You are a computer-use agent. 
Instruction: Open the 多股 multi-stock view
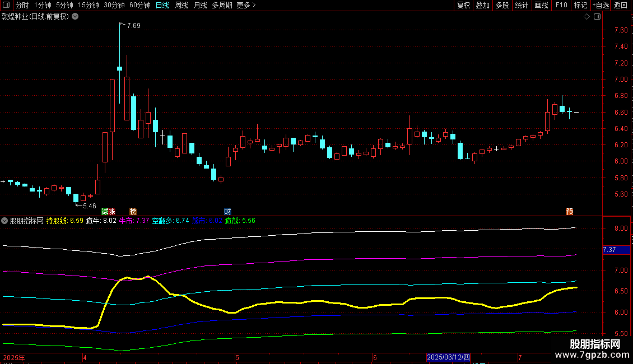pos(502,5)
